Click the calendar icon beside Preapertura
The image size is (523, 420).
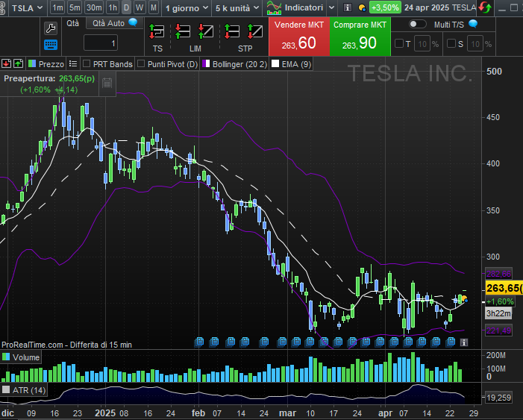click(107, 83)
